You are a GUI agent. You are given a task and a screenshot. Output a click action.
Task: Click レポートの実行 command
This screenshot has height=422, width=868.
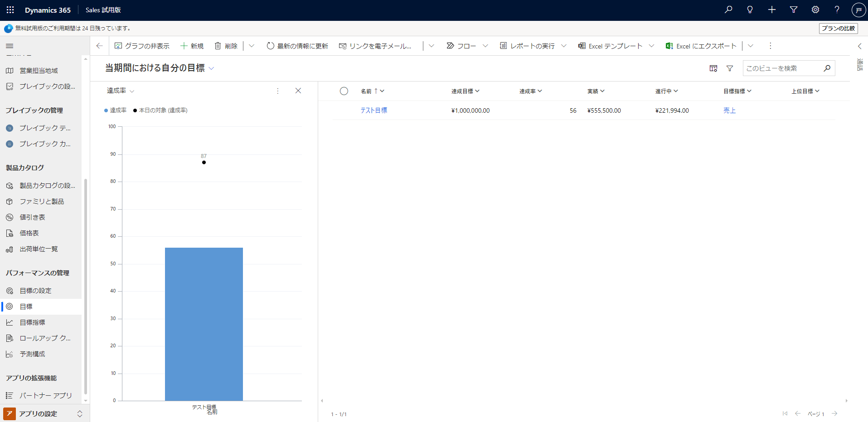(x=527, y=46)
